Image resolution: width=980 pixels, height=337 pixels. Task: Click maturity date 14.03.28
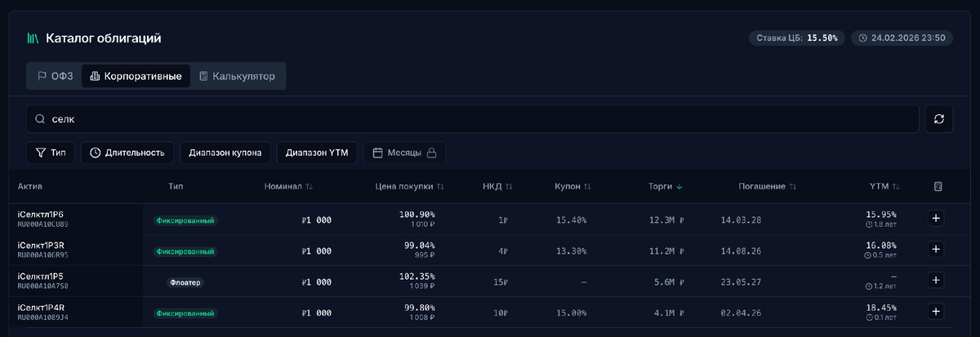[742, 220]
